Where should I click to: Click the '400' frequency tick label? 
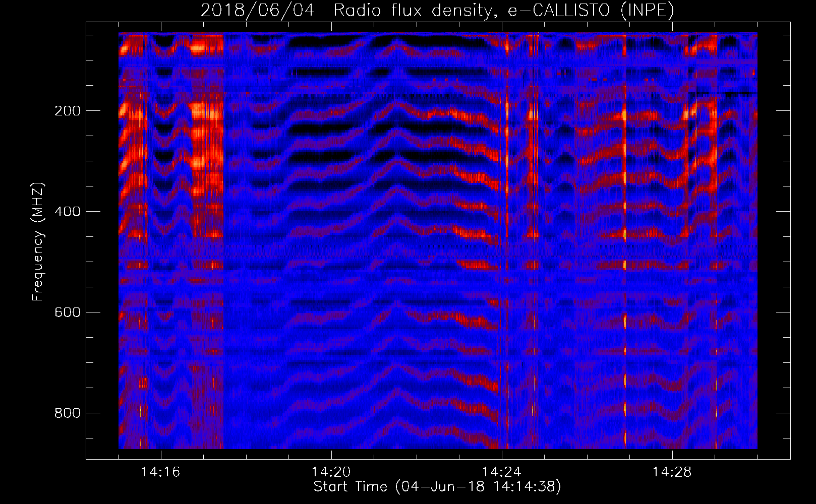[x=68, y=212]
